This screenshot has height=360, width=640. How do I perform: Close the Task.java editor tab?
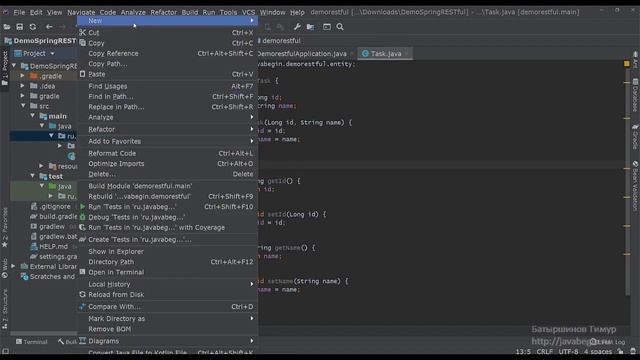pyautogui.click(x=407, y=53)
